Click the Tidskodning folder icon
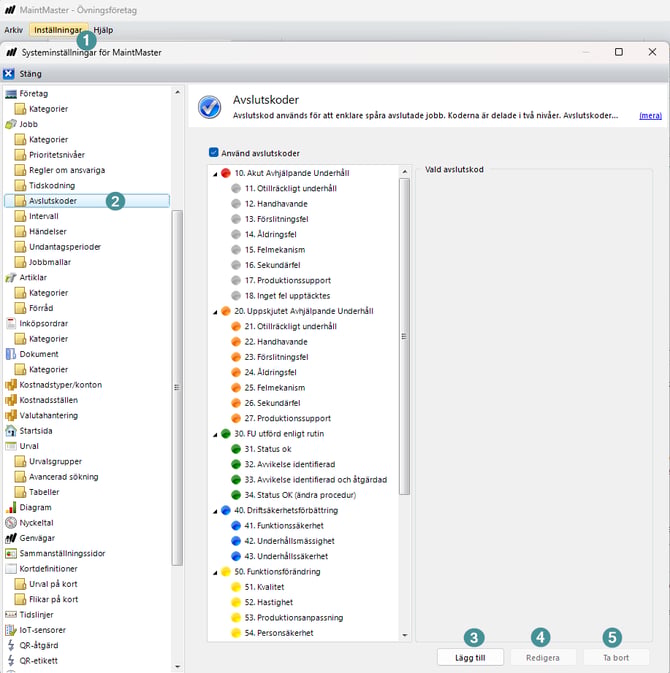The width and height of the screenshot is (670, 673). 20,185
